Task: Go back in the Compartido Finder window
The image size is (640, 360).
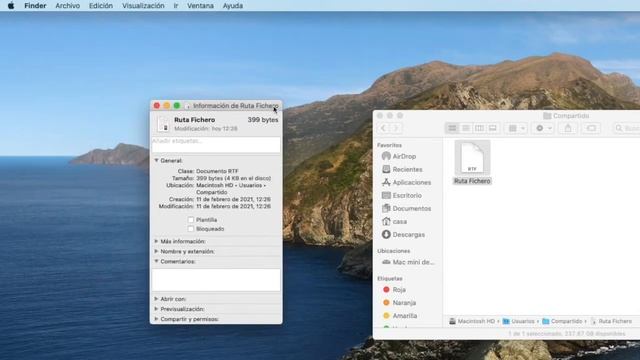Action: (x=383, y=128)
